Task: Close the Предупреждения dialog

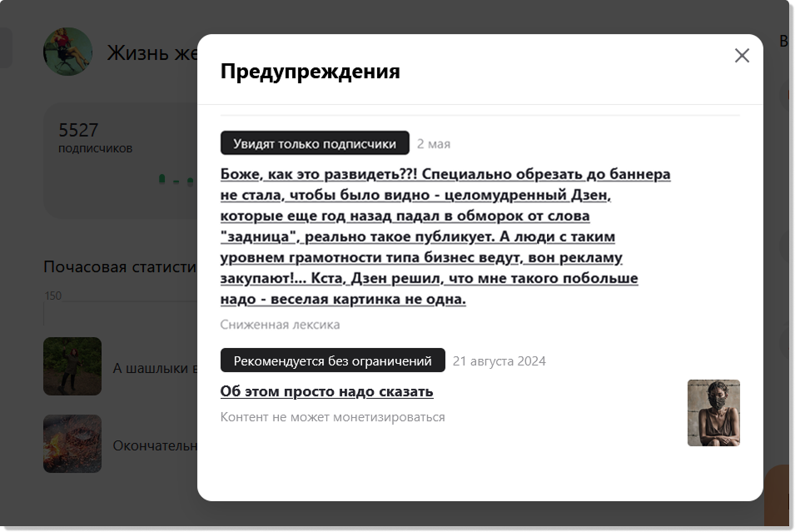Action: [x=742, y=55]
